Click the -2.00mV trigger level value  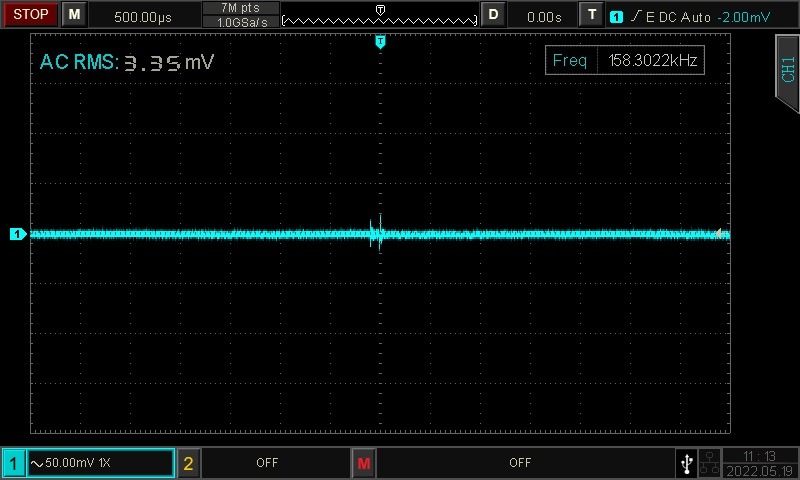pyautogui.click(x=743, y=17)
